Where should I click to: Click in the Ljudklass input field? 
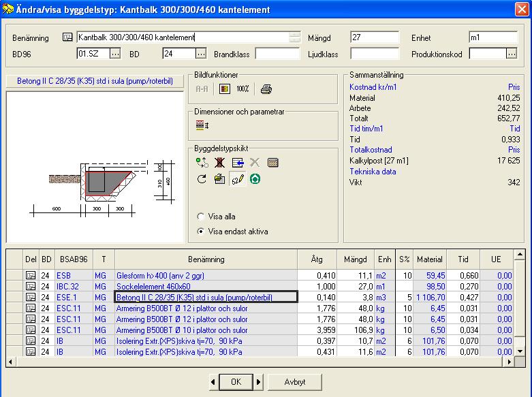point(375,54)
